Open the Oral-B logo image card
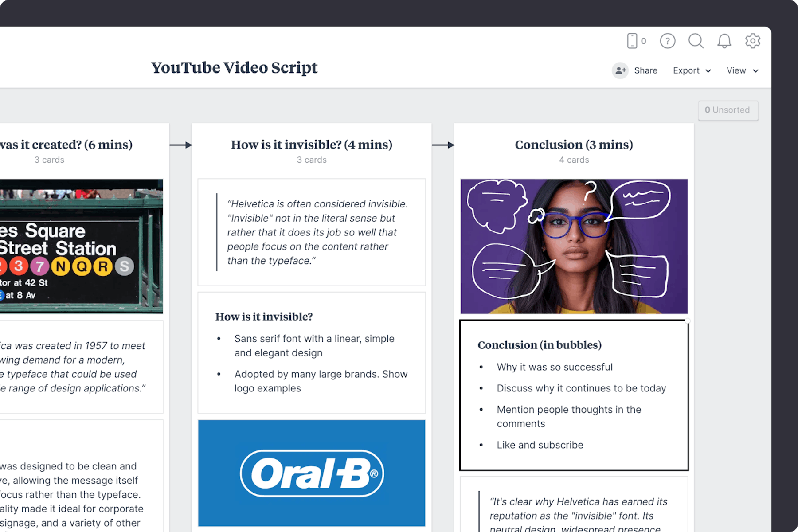This screenshot has width=798, height=532. pos(311,473)
